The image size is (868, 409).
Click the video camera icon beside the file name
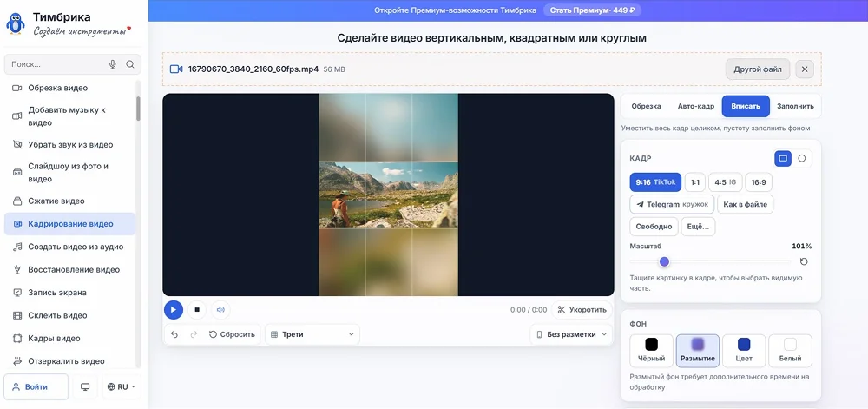176,69
